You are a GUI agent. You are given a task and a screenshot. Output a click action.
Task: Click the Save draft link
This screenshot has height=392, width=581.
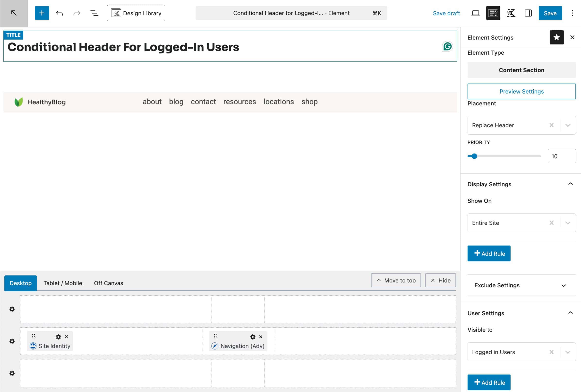[x=446, y=13]
